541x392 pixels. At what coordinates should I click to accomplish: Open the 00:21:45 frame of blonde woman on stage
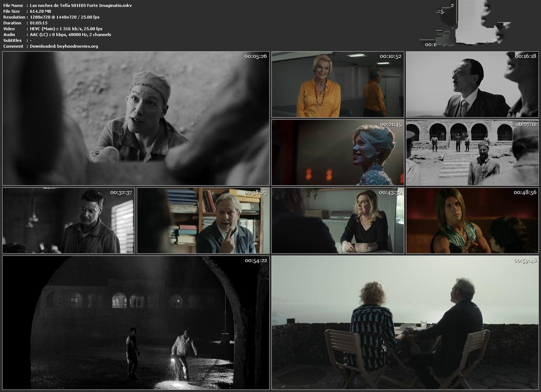point(338,153)
